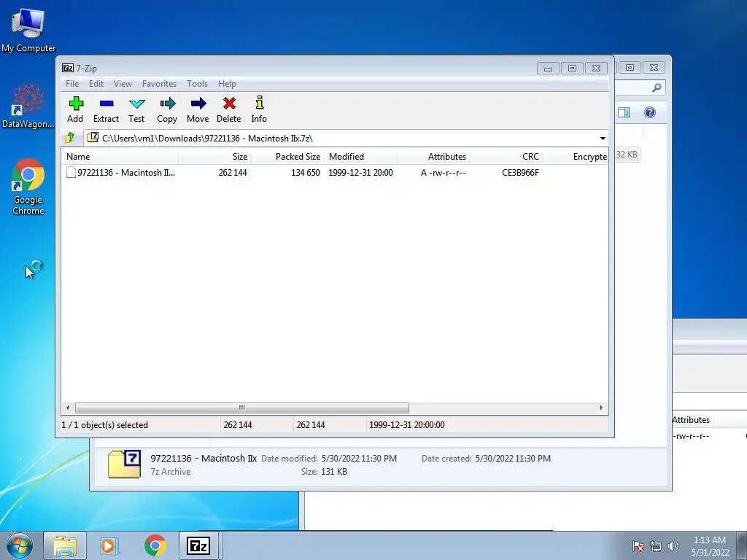
Task: Click network status tray icon
Action: (656, 546)
